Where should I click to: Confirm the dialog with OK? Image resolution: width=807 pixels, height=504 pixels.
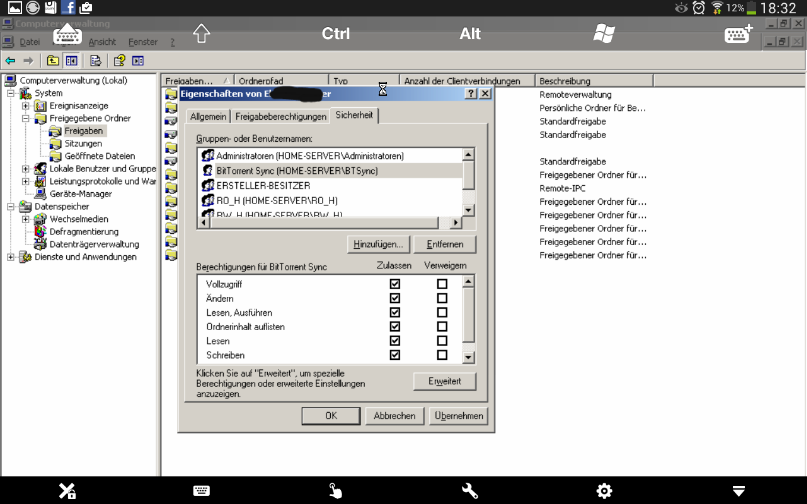pos(331,416)
